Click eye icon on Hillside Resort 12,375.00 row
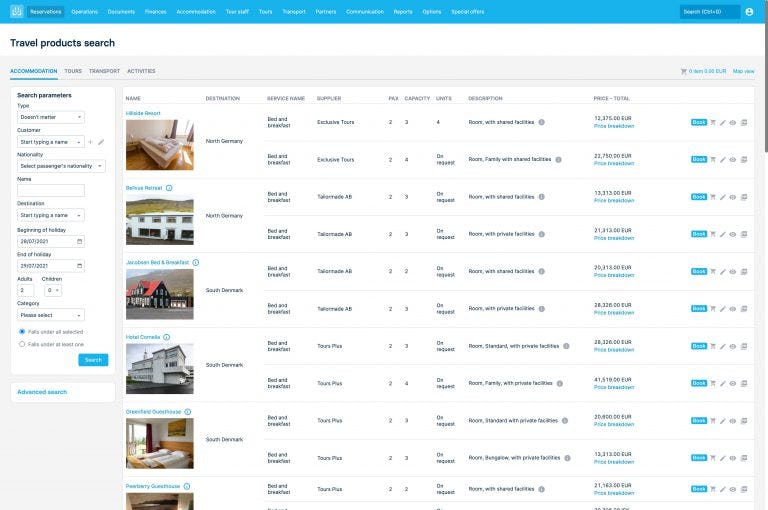Viewport: 768px width, 510px height. pyautogui.click(x=733, y=122)
